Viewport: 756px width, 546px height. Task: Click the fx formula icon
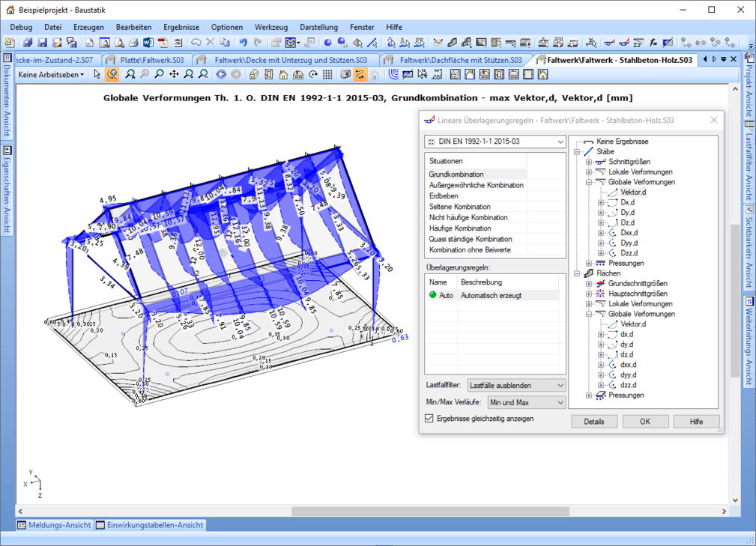(653, 43)
